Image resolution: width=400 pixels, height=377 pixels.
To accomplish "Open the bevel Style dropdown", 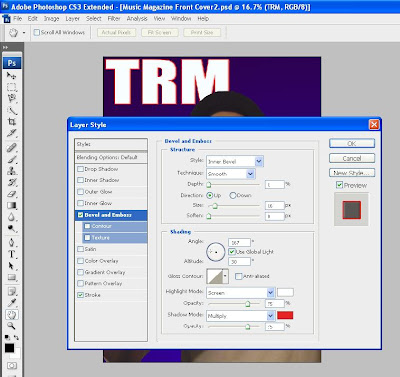I will [235, 162].
